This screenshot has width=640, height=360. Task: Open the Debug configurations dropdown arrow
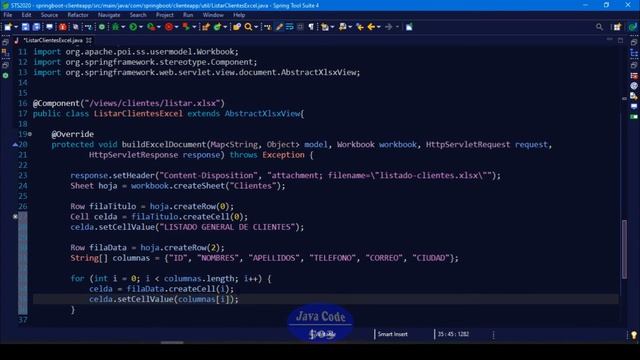(123, 27)
